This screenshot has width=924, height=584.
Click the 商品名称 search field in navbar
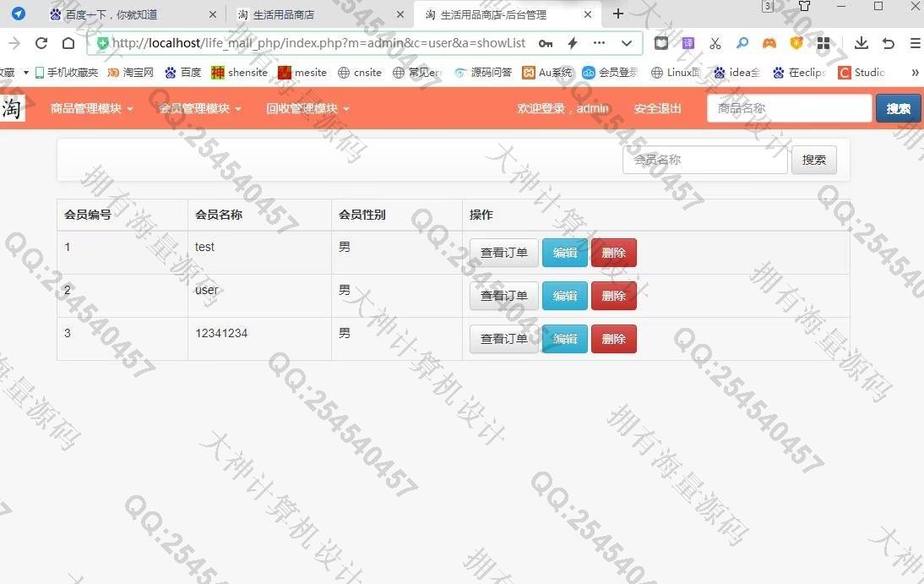pos(789,108)
